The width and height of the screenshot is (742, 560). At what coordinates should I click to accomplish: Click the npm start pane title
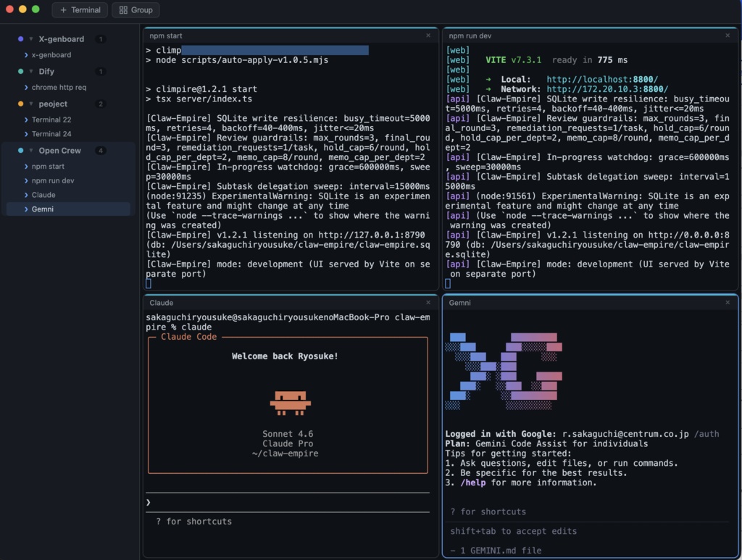166,36
